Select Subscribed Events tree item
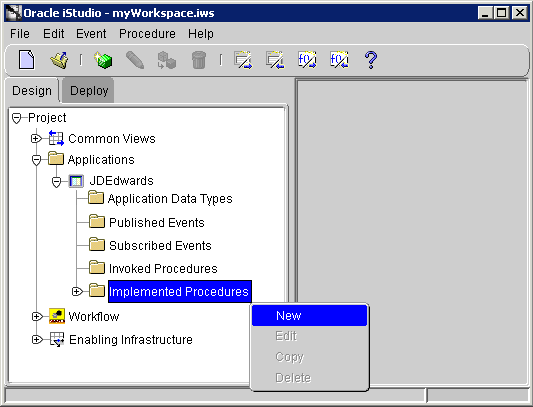This screenshot has width=533, height=407. pyautogui.click(x=160, y=245)
